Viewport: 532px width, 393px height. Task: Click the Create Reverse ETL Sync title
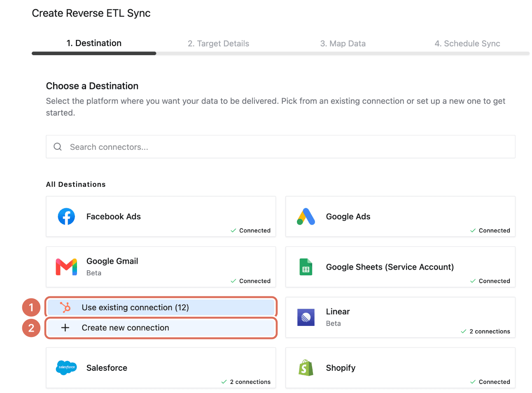[91, 13]
